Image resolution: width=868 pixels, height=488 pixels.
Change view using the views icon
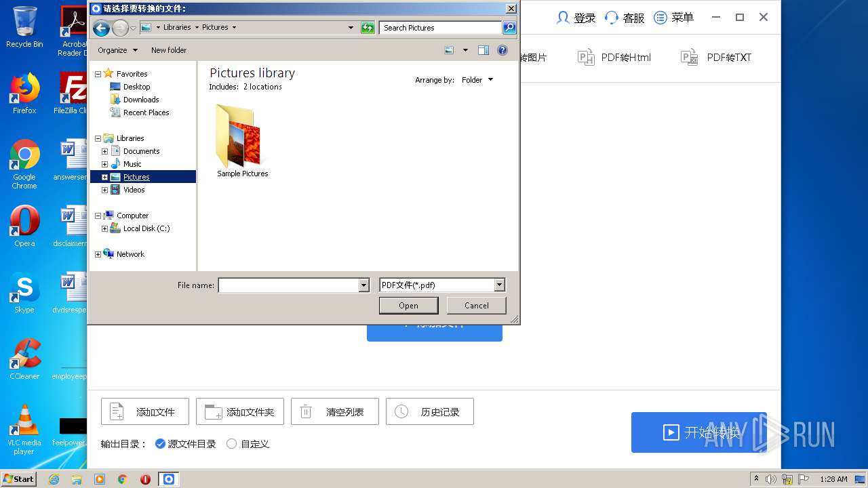[449, 50]
